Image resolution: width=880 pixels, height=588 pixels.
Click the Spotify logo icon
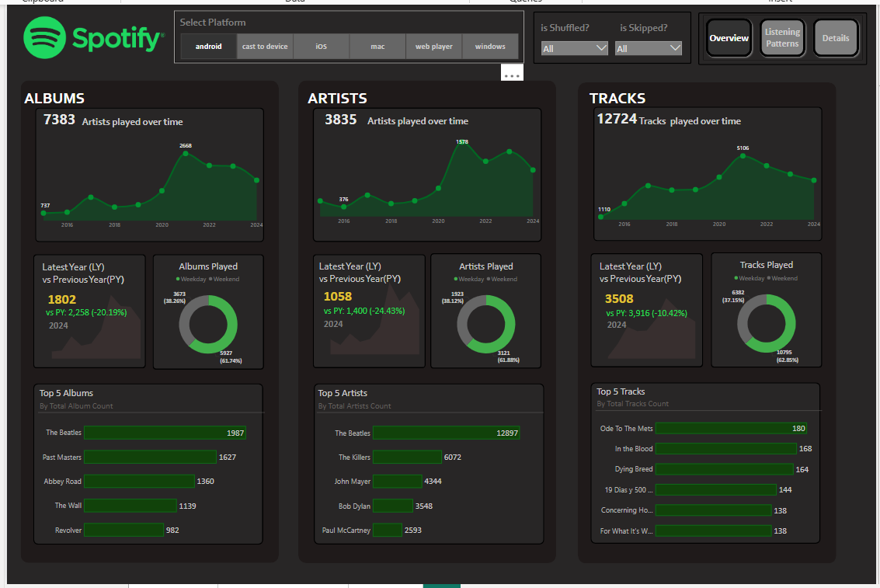(x=44, y=38)
